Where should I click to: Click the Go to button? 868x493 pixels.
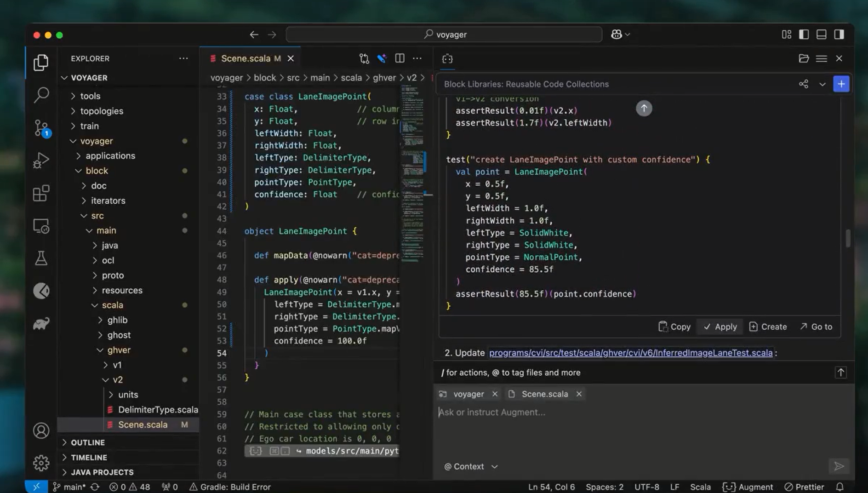[x=816, y=327]
